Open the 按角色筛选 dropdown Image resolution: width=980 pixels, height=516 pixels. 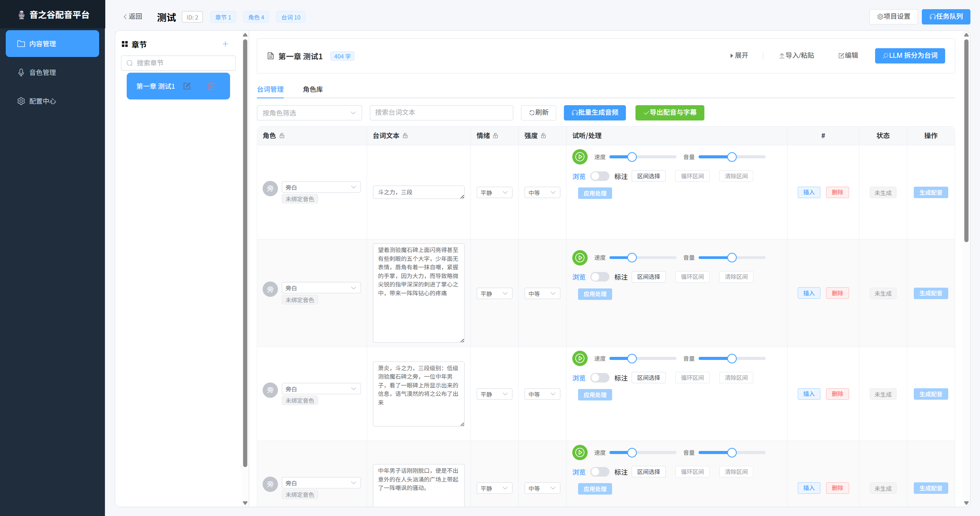(309, 113)
